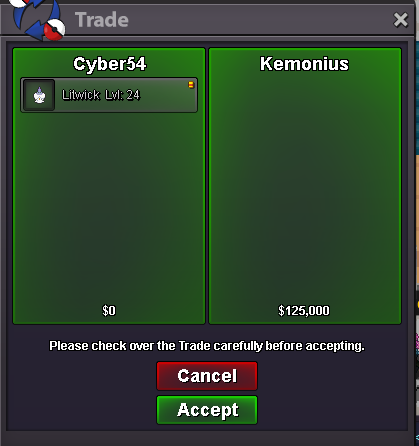This screenshot has width=419, height=446.
Task: Click the Trade window title text
Action: tap(102, 20)
